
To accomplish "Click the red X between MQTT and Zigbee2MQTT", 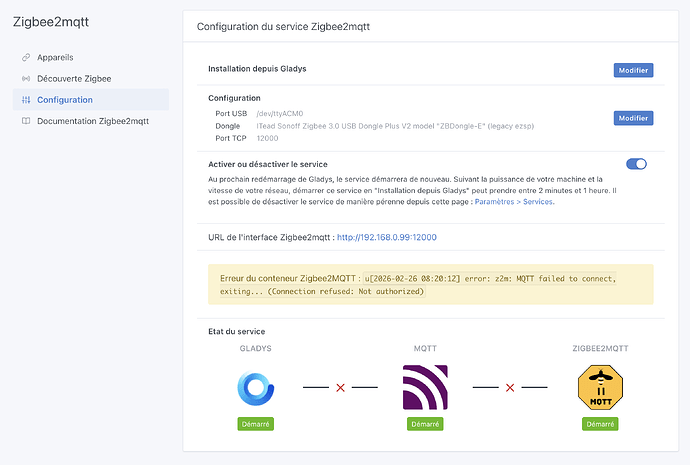I will 510,387.
